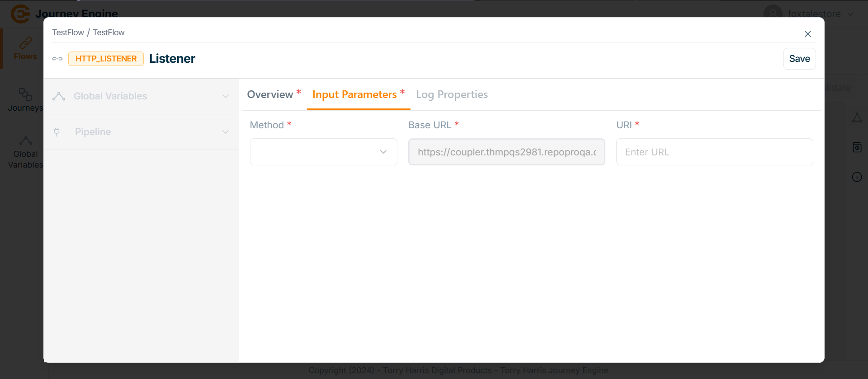Image resolution: width=868 pixels, height=379 pixels.
Task: Expand the Global Variables section
Action: 226,96
